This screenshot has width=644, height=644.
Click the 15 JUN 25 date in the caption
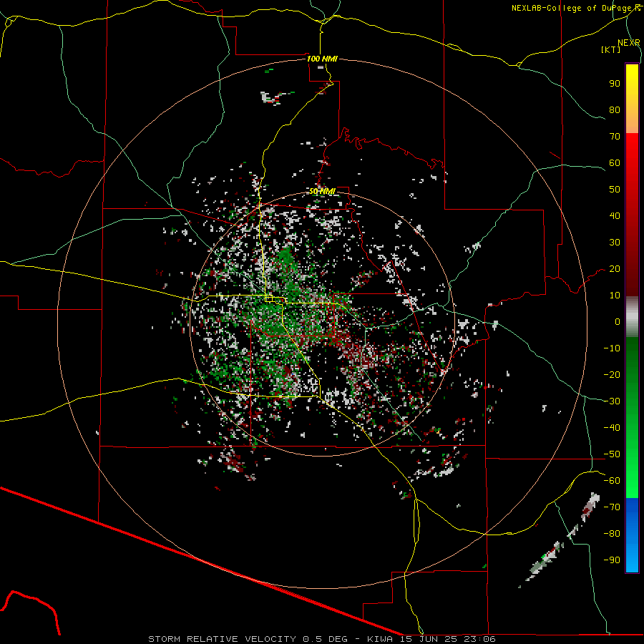428,639
